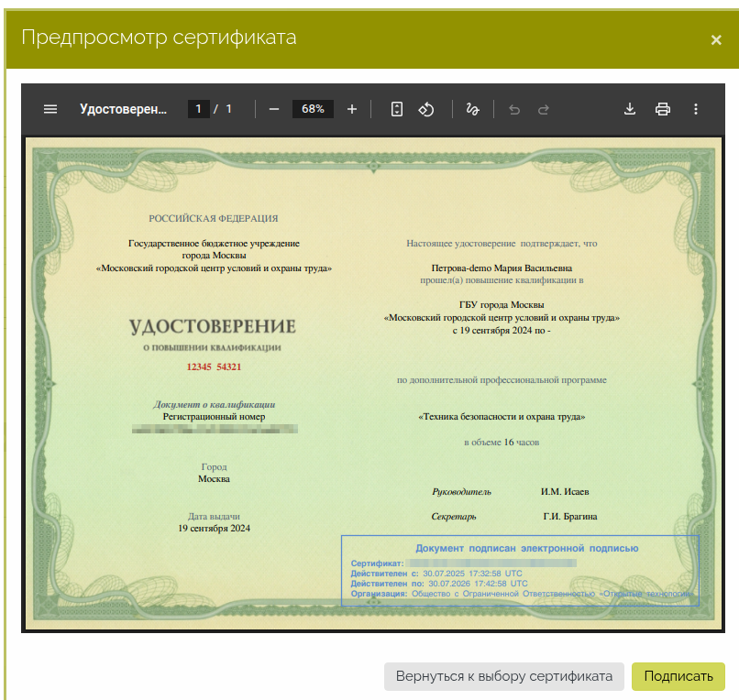
Task: Rotate the document counterclockwise
Action: 426,109
